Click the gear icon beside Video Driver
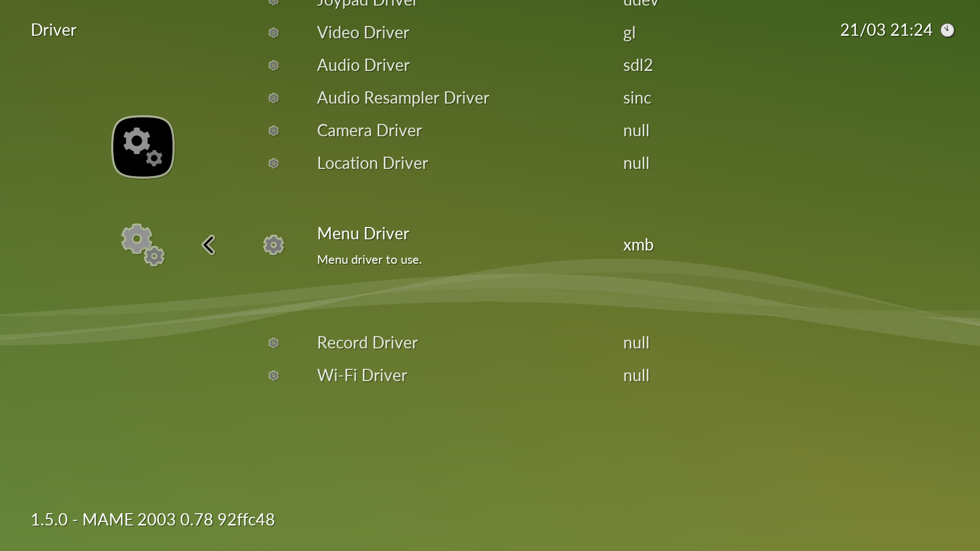Screen dimensions: 980x551 (274, 33)
